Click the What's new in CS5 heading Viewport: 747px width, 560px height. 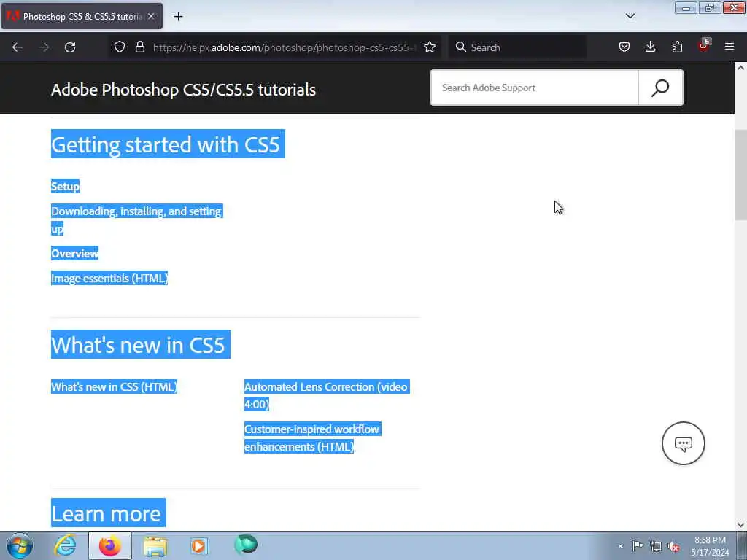[138, 344]
